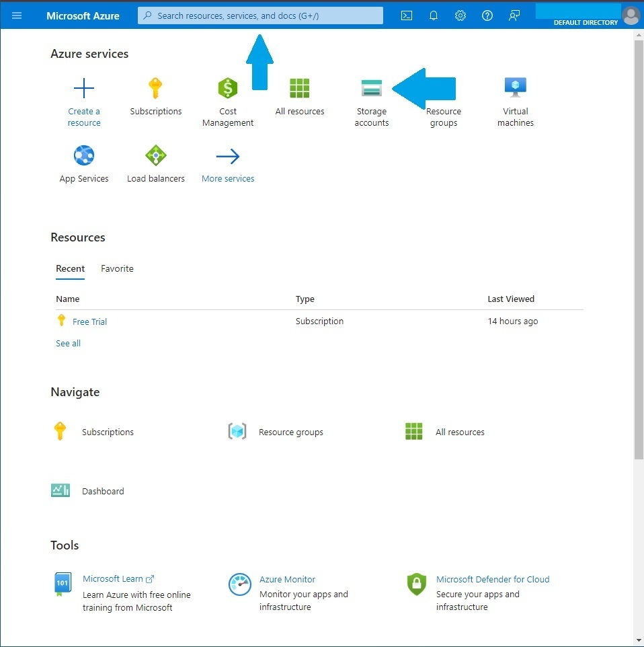The image size is (644, 647).
Task: Click the Defender for Cloud shield icon
Action: (416, 584)
